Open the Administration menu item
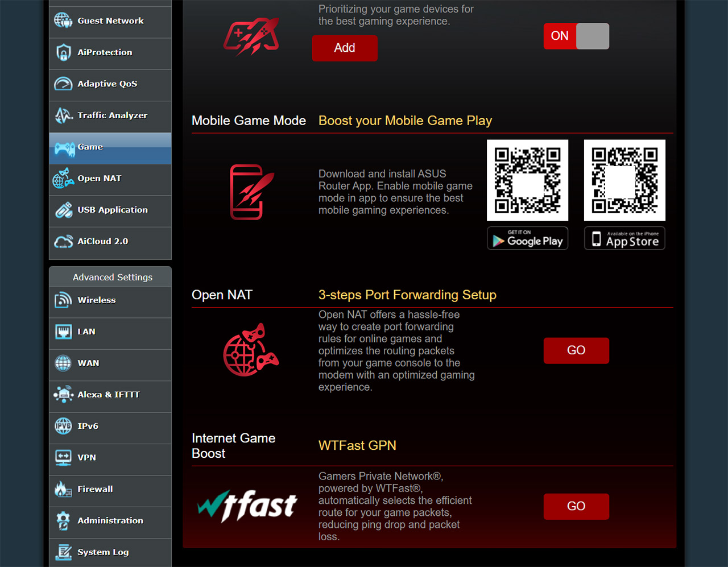Screen dimensions: 728x567 pyautogui.click(x=110, y=522)
